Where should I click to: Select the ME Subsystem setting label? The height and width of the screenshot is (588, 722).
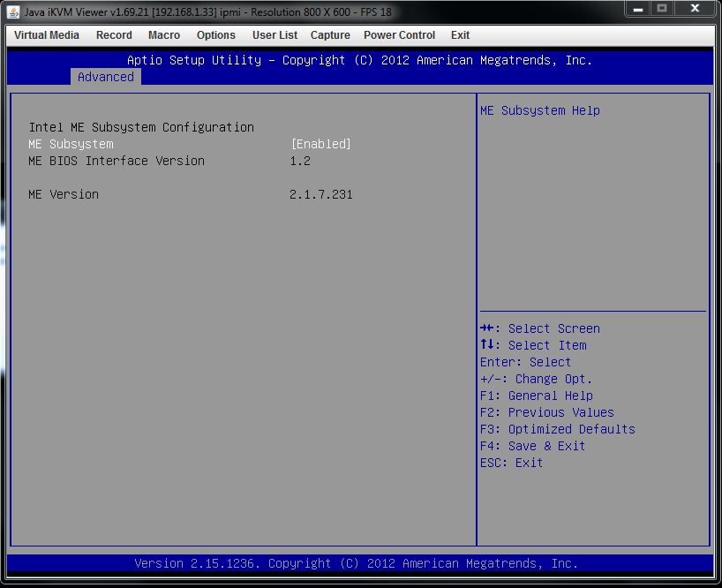(x=71, y=144)
